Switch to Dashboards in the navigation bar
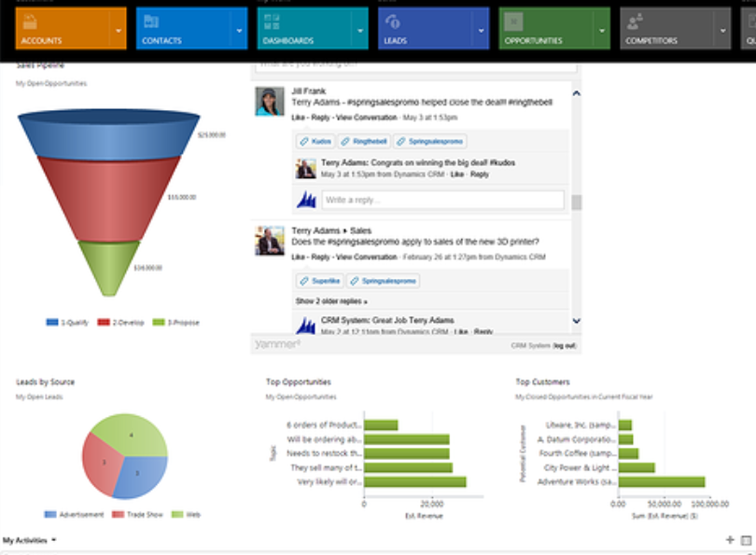This screenshot has height=555, width=756. [x=313, y=28]
